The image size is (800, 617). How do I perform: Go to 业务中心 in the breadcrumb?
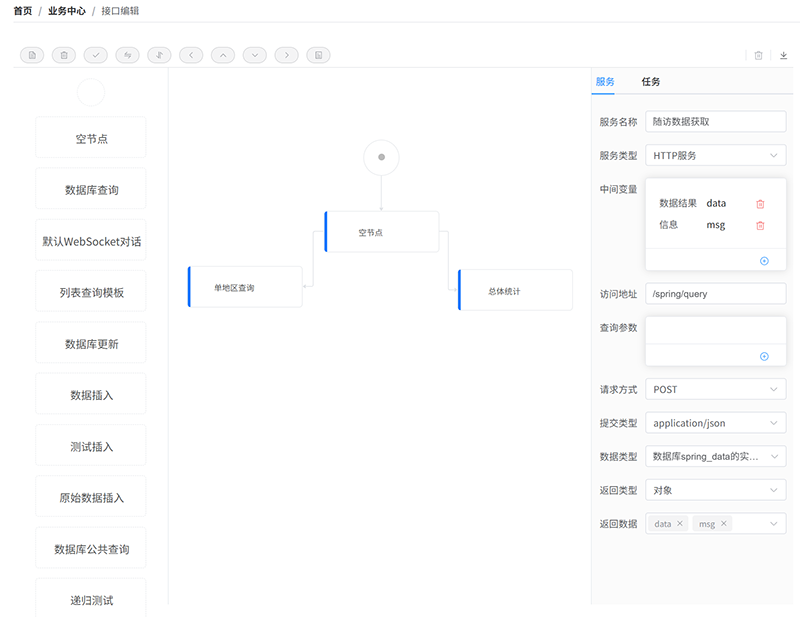(65, 11)
